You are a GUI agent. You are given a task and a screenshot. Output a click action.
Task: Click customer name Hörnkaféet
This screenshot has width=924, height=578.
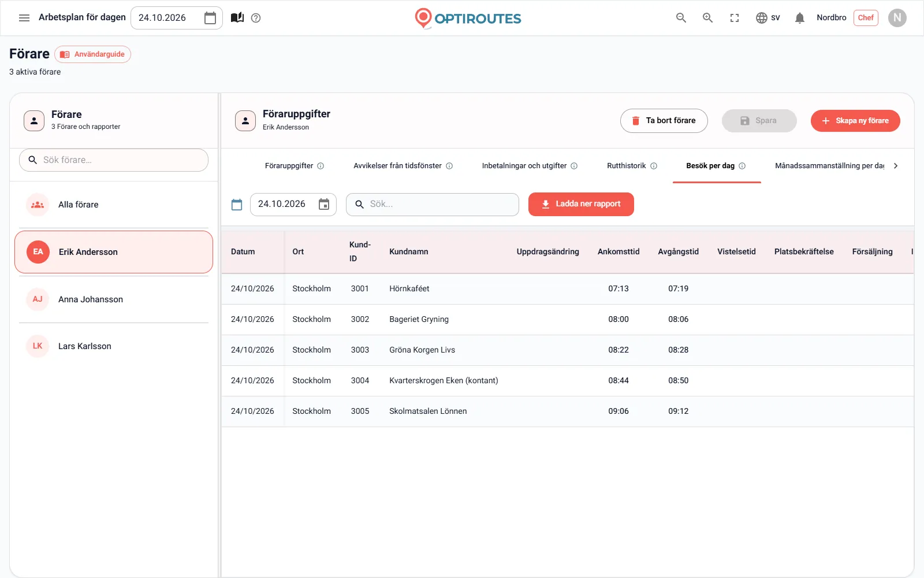[409, 288]
